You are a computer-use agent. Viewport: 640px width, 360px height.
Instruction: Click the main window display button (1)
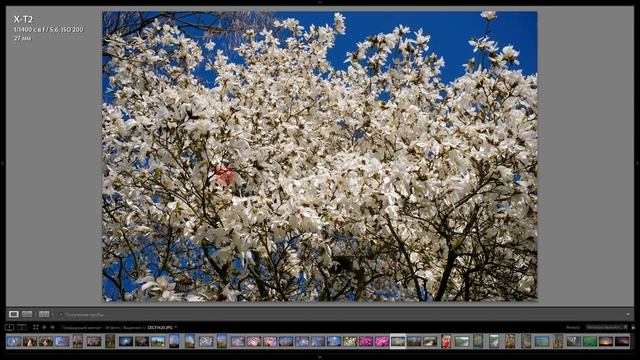point(9,327)
